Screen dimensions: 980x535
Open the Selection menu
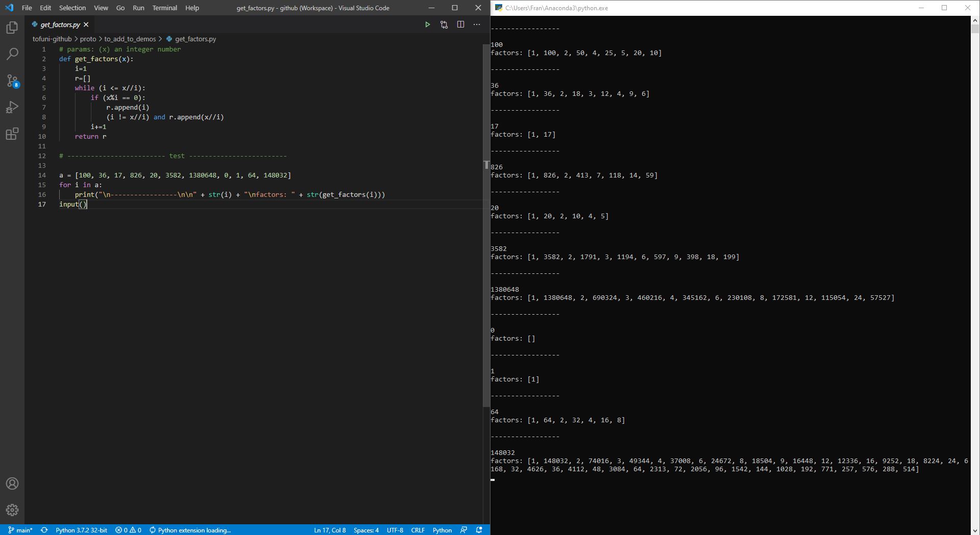pos(72,8)
